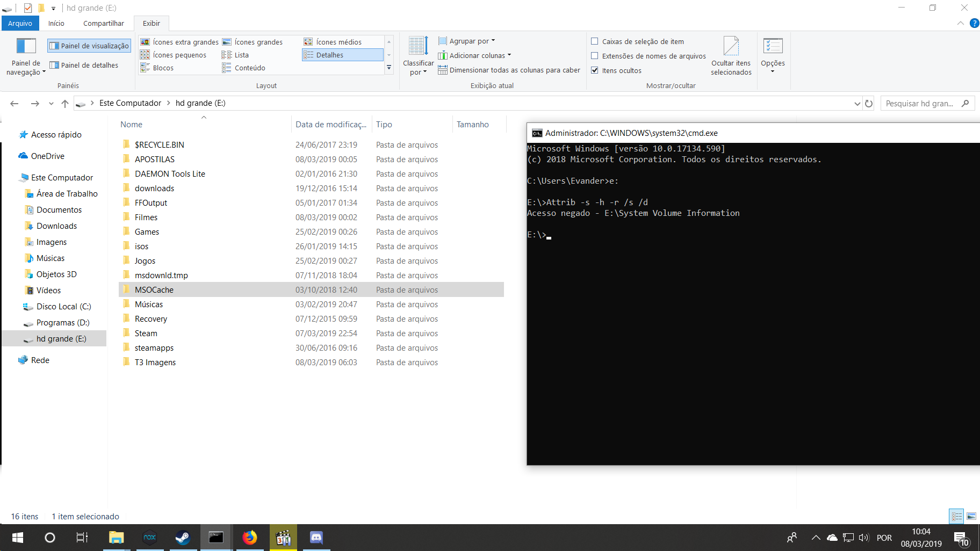
Task: Go forward in folder history
Action: coord(35,103)
